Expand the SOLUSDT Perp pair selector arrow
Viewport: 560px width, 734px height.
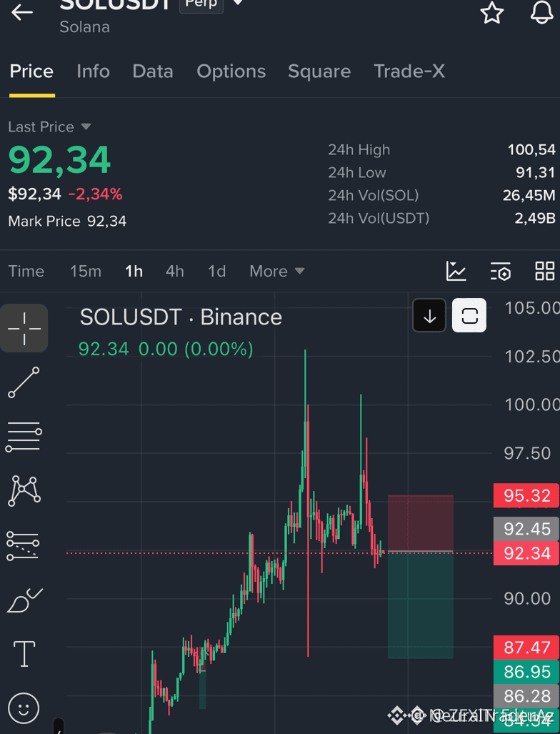[238, 3]
